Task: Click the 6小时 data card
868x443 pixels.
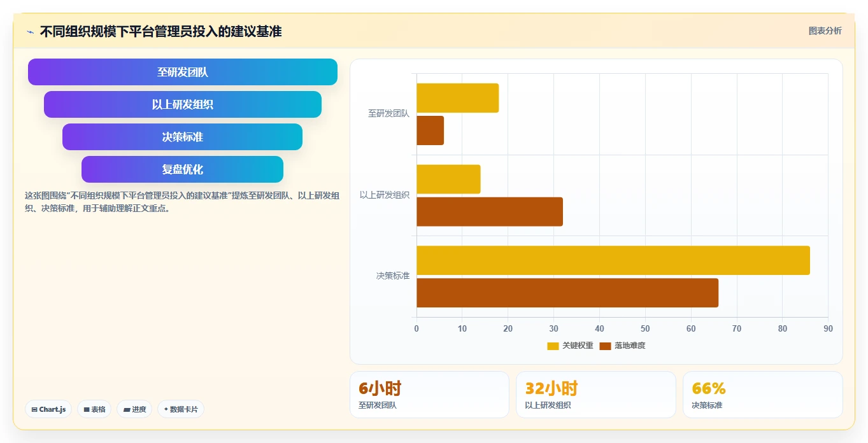Action: 429,395
